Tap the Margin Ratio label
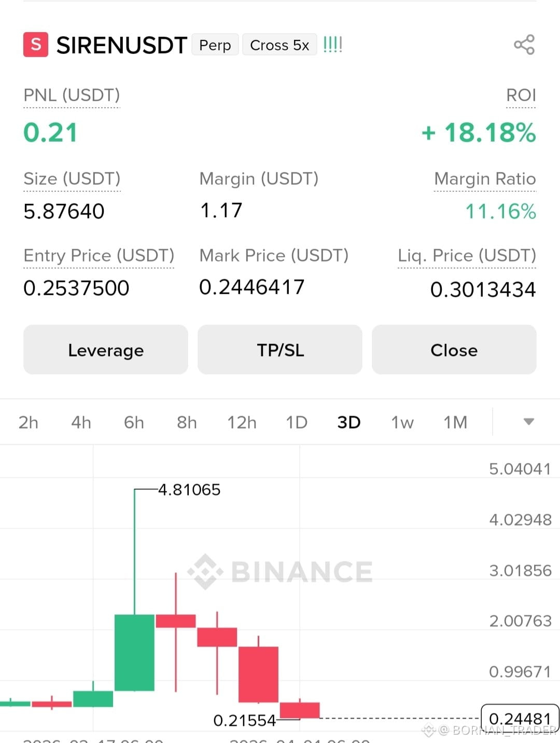Viewport: 560px width, 743px height. (485, 179)
